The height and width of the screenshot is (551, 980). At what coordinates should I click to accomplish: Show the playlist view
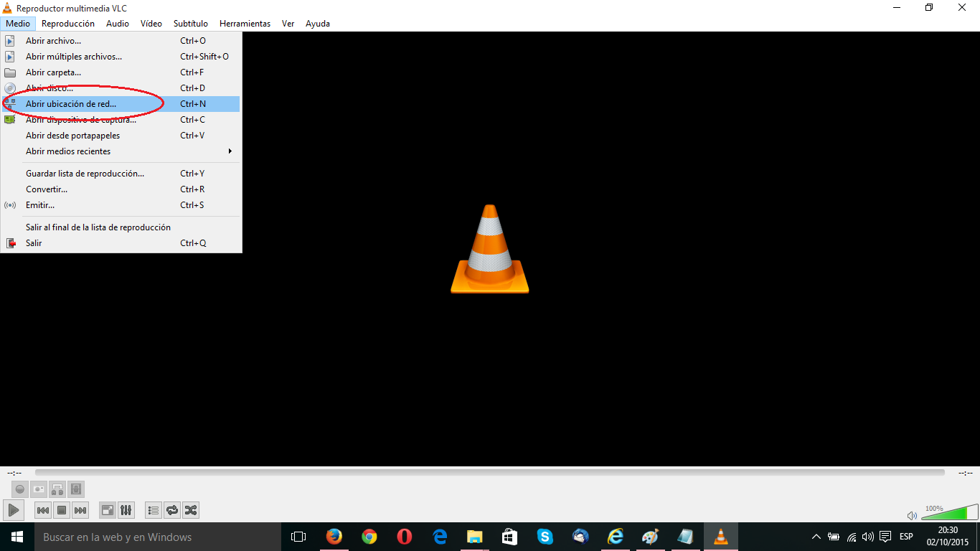pos(154,510)
